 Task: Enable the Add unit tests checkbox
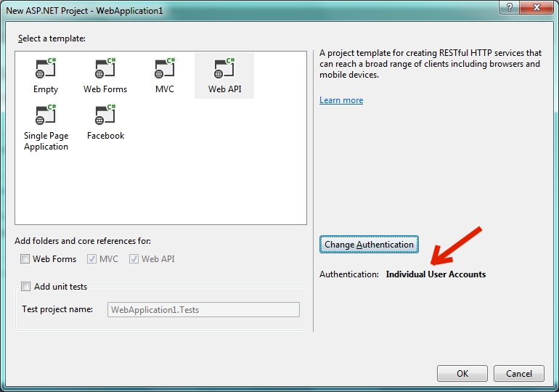[25, 286]
